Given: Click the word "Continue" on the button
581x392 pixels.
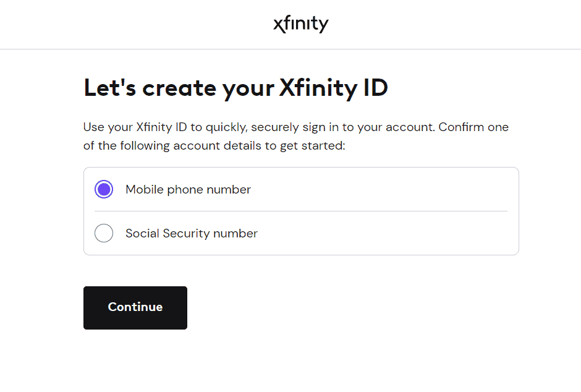Looking at the screenshot, I should (135, 307).
